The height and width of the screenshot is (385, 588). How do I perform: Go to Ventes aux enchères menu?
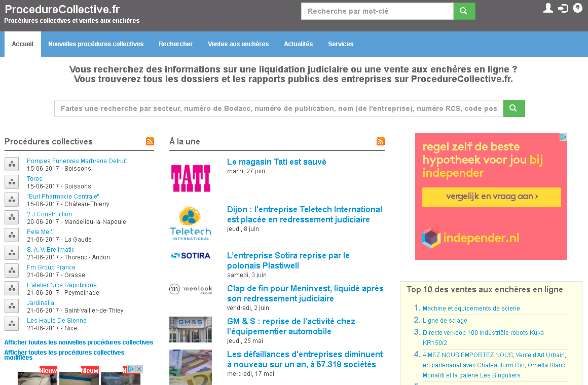click(x=238, y=44)
